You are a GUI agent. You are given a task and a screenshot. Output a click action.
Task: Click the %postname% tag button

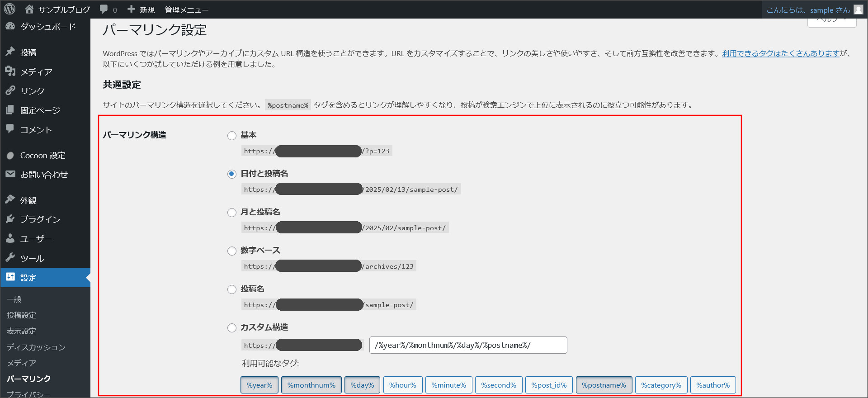(x=604, y=385)
